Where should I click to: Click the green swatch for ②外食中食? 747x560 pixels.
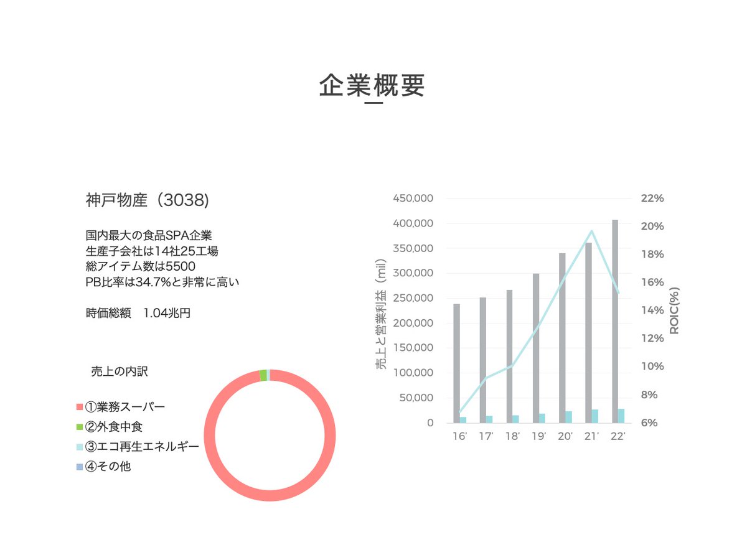(79, 427)
